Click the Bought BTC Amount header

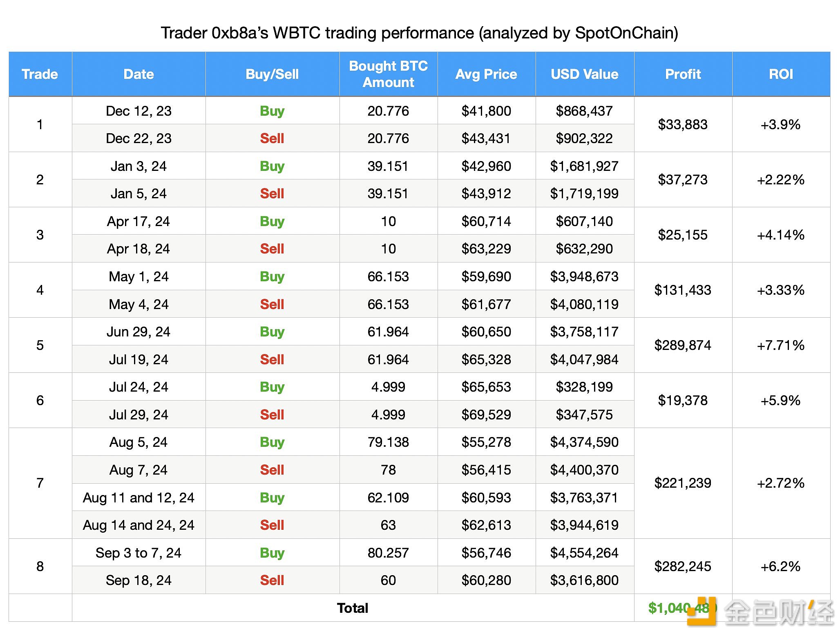pyautogui.click(x=388, y=74)
